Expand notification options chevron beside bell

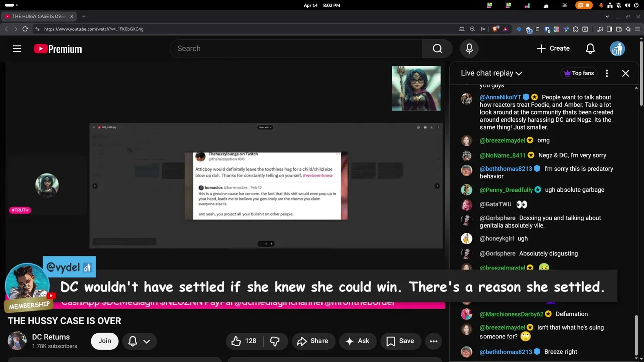[x=147, y=341]
